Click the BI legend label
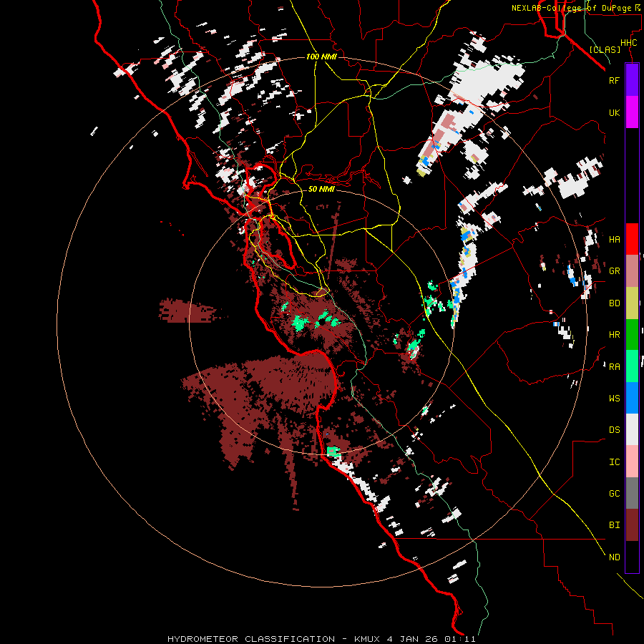The height and width of the screenshot is (644, 644). pyautogui.click(x=614, y=525)
